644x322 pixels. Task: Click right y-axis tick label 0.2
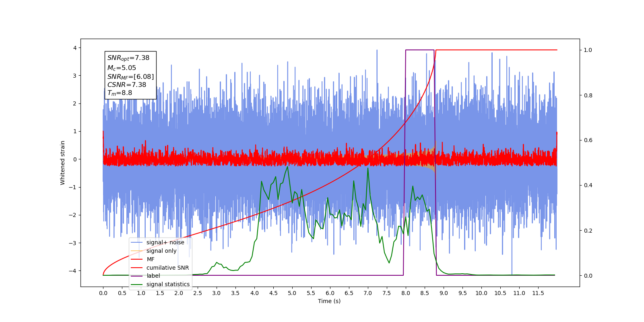(x=588, y=231)
